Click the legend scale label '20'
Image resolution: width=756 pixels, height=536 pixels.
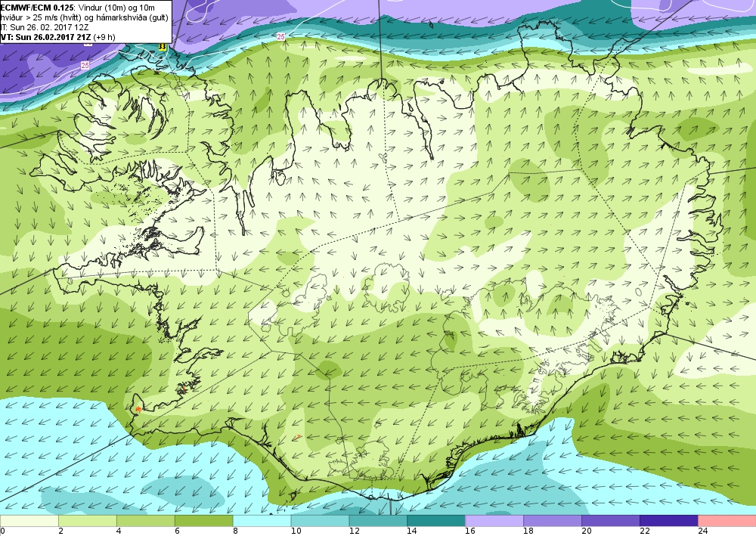pos(587,531)
